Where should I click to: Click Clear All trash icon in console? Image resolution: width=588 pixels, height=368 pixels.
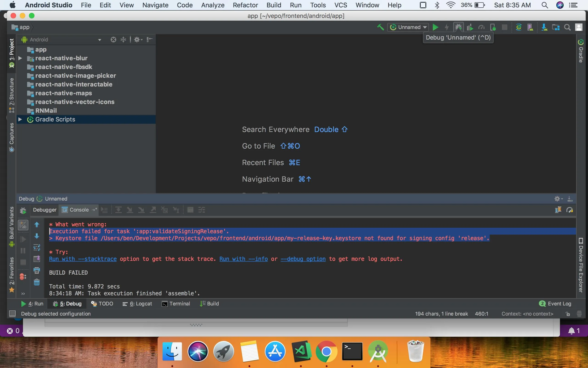pyautogui.click(x=37, y=282)
